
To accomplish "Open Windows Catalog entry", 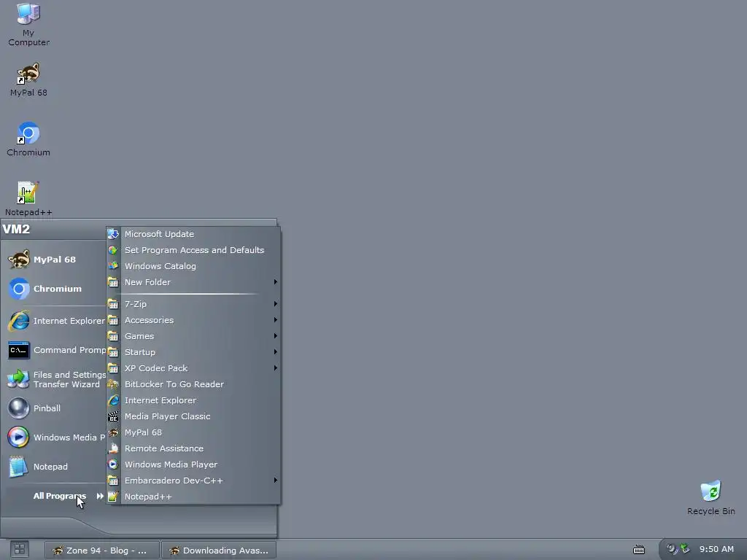I will [193, 266].
